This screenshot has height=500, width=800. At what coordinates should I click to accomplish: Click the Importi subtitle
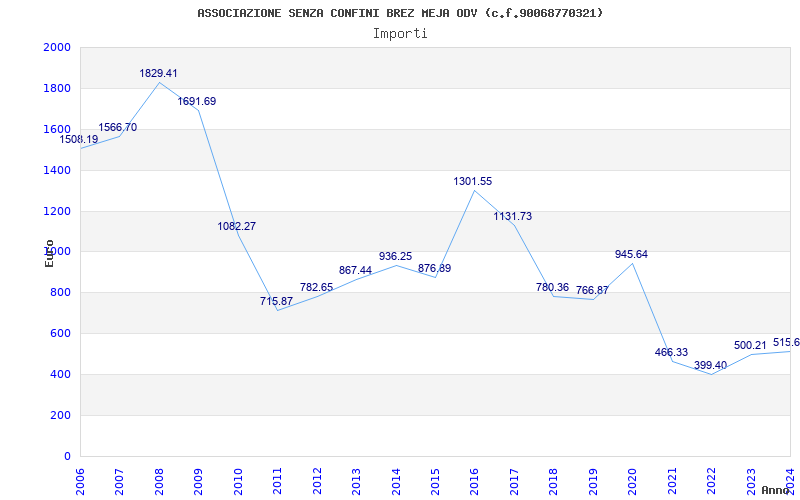[400, 34]
